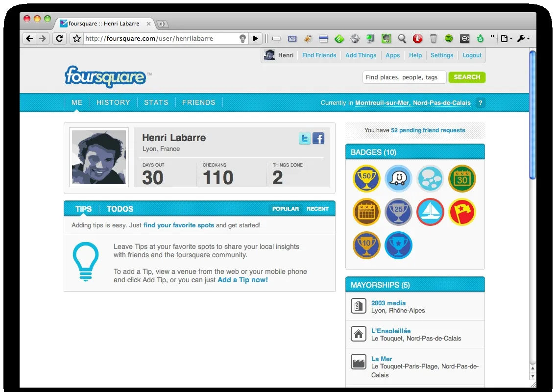Switch to the STATS tab
The height and width of the screenshot is (392, 556).
(156, 102)
